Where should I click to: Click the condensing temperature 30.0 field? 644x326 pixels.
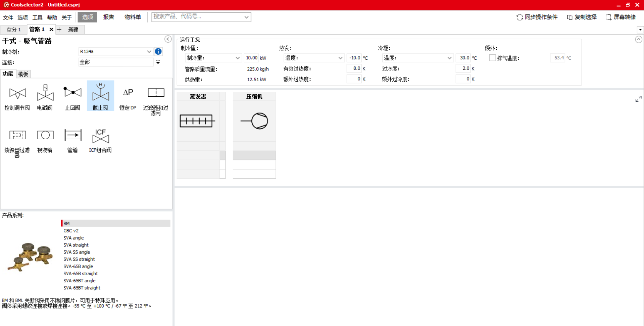(464, 58)
